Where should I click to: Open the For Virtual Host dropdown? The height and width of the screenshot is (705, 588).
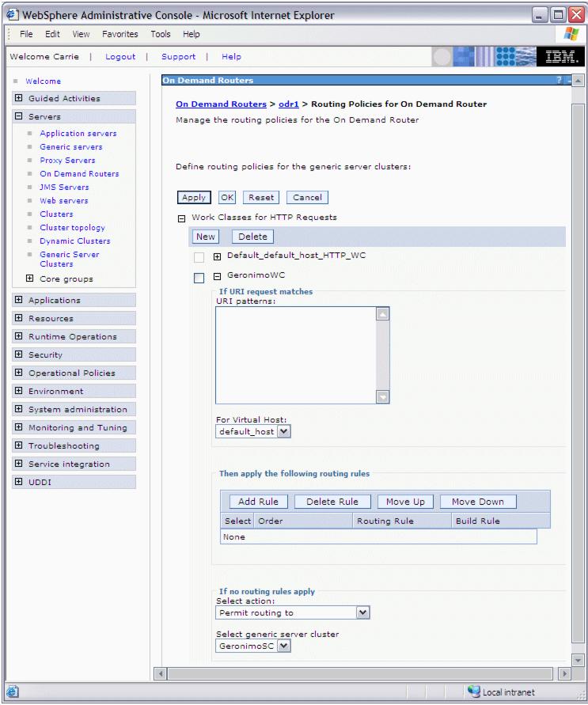(283, 432)
